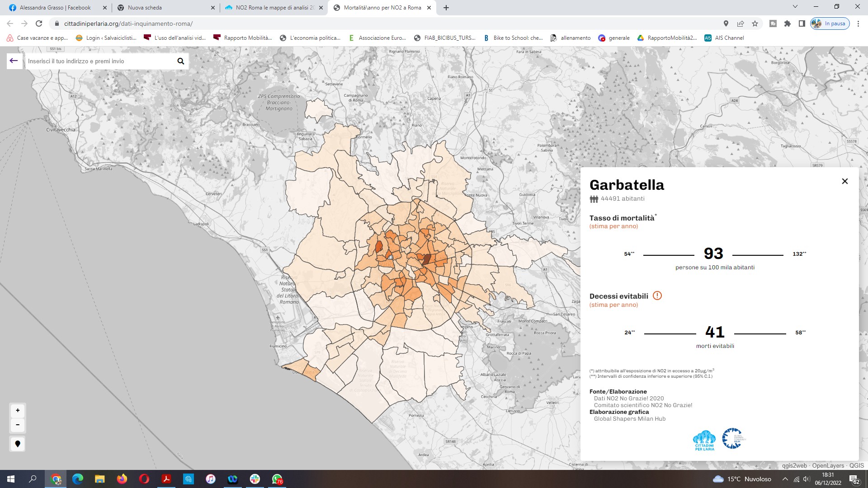The height and width of the screenshot is (488, 868).
Task: Click the share page icon in address bar
Action: [x=741, y=23]
